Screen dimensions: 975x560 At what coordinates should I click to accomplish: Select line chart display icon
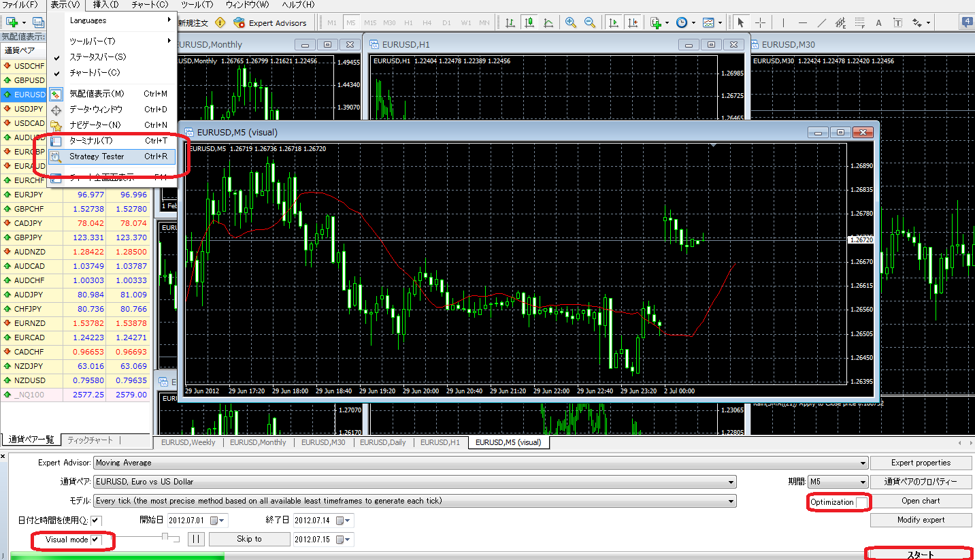(548, 22)
